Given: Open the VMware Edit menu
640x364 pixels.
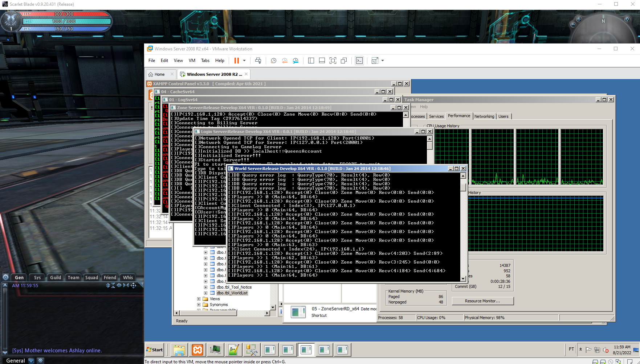Looking at the screenshot, I should 164,61.
